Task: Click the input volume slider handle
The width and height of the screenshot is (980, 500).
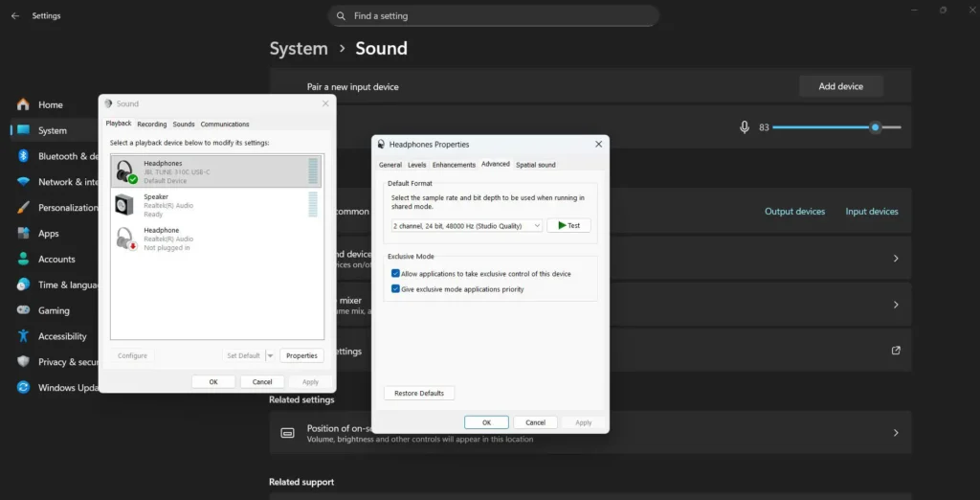Action: tap(876, 127)
